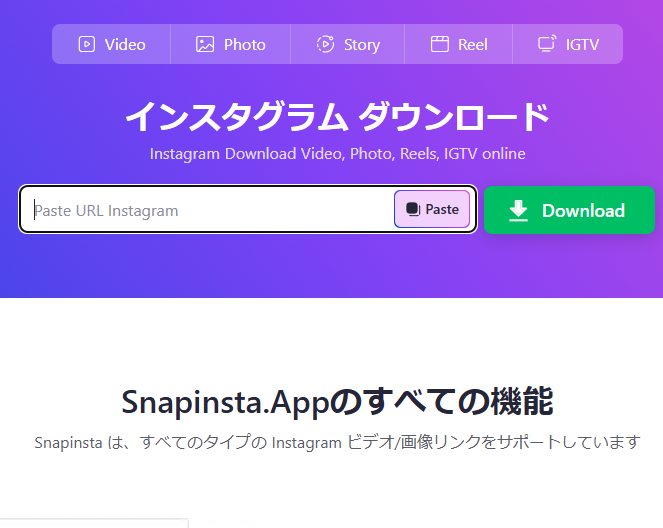This screenshot has height=528, width=663.
Task: Click the Photo picture icon
Action: pyautogui.click(x=205, y=44)
